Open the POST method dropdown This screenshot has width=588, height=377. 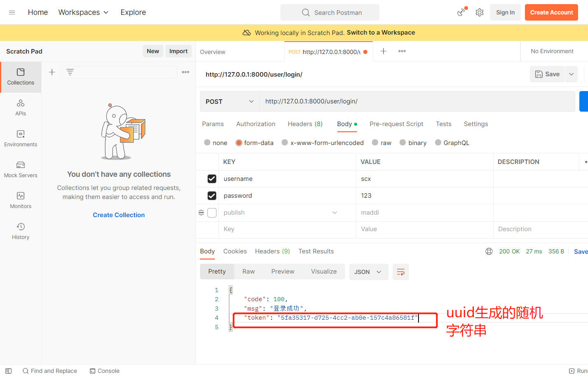(x=230, y=101)
